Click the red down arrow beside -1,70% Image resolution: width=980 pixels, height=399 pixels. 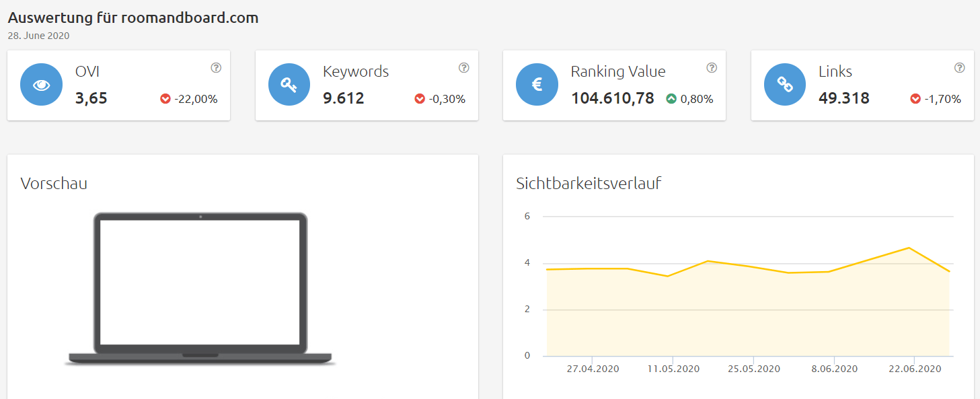[x=915, y=99]
